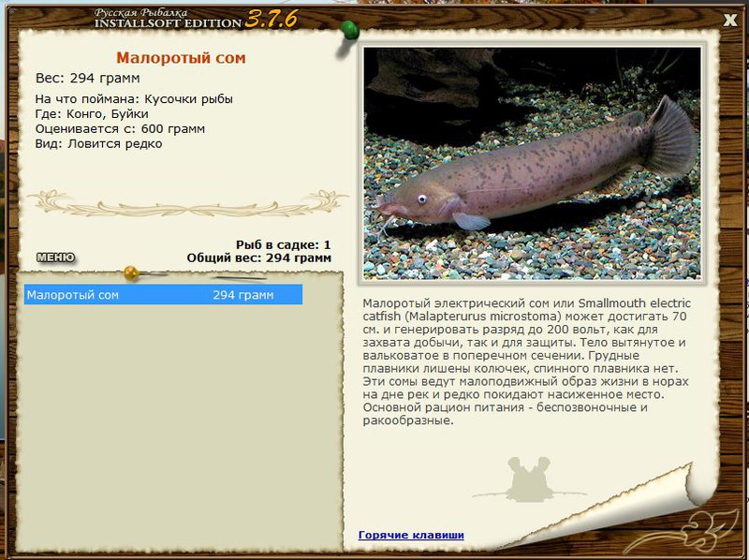Click the version 3.7.6 logo
Image resolution: width=749 pixels, height=560 pixels.
click(x=272, y=20)
